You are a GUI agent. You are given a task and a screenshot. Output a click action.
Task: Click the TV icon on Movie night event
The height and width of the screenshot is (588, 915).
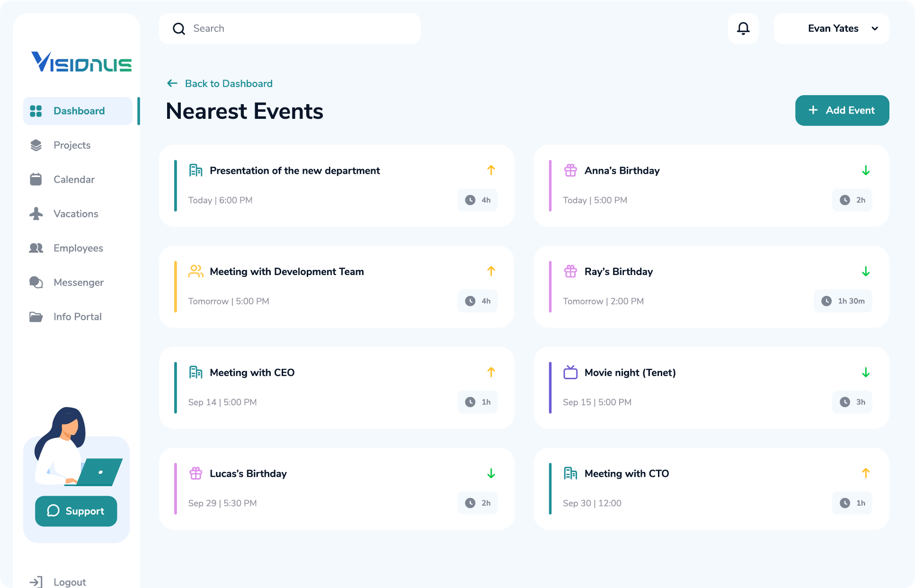(x=570, y=372)
